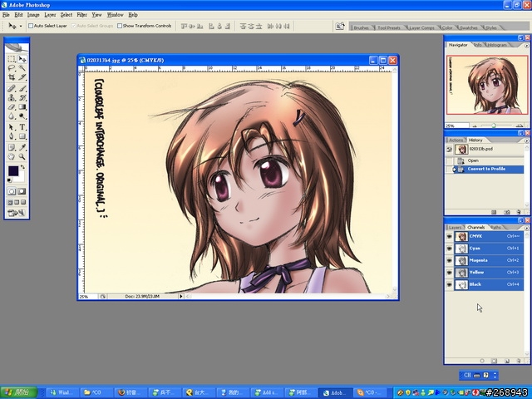The image size is (532, 399).
Task: Swap foreground and background colors
Action: pyautogui.click(x=22, y=167)
